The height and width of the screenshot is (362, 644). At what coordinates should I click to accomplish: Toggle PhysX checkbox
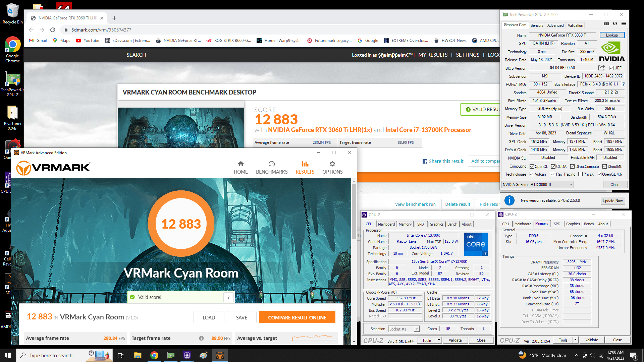tap(580, 174)
